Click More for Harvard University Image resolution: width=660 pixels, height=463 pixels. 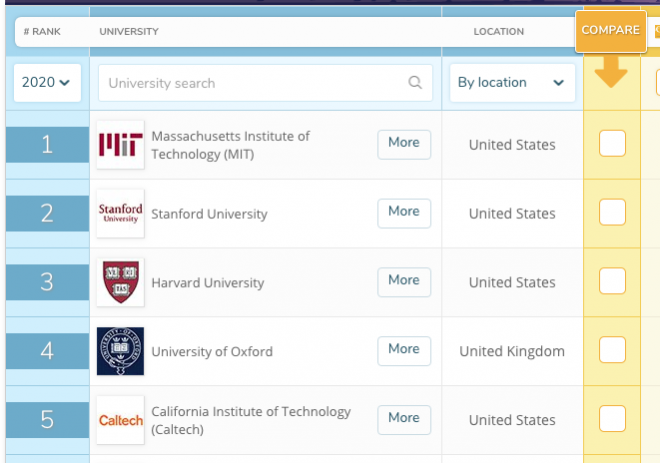pos(404,282)
